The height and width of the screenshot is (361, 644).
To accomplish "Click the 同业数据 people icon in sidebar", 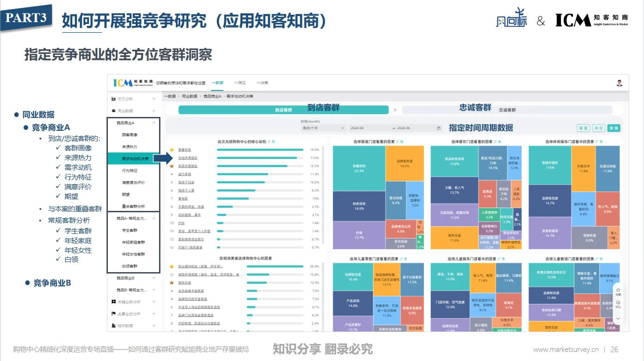I will click(113, 111).
